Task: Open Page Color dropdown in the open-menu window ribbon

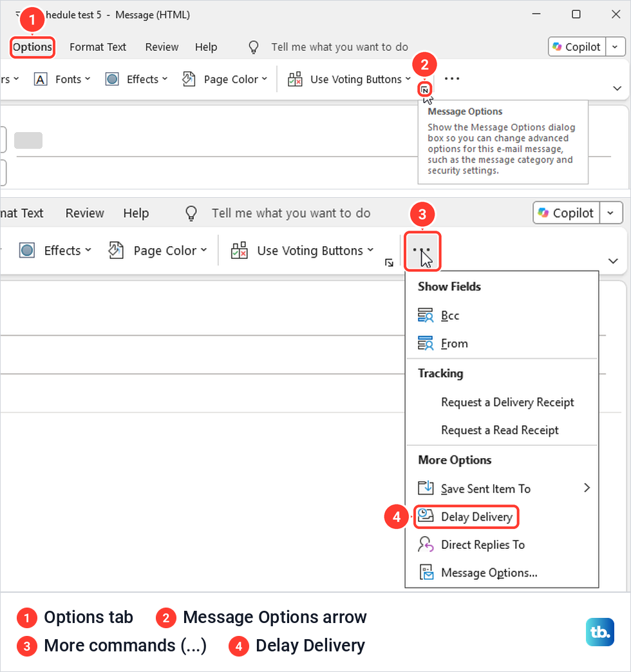Action: [x=158, y=250]
